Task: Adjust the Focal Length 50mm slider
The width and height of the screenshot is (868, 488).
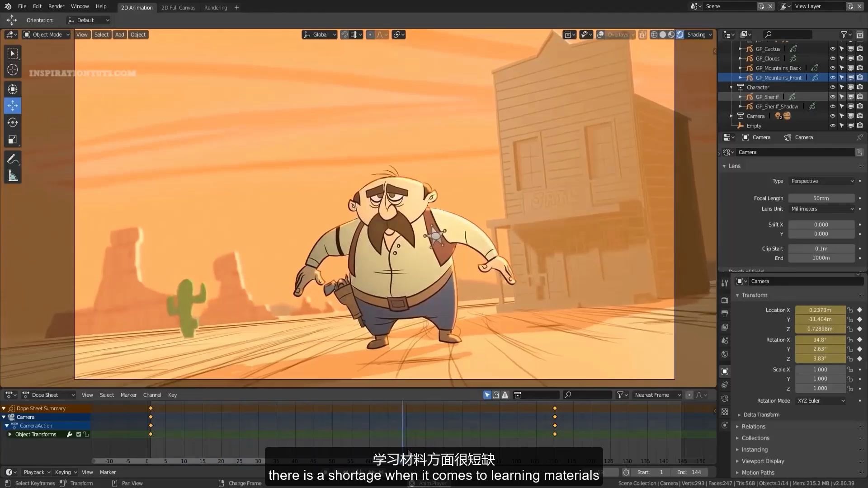Action: [x=821, y=198]
